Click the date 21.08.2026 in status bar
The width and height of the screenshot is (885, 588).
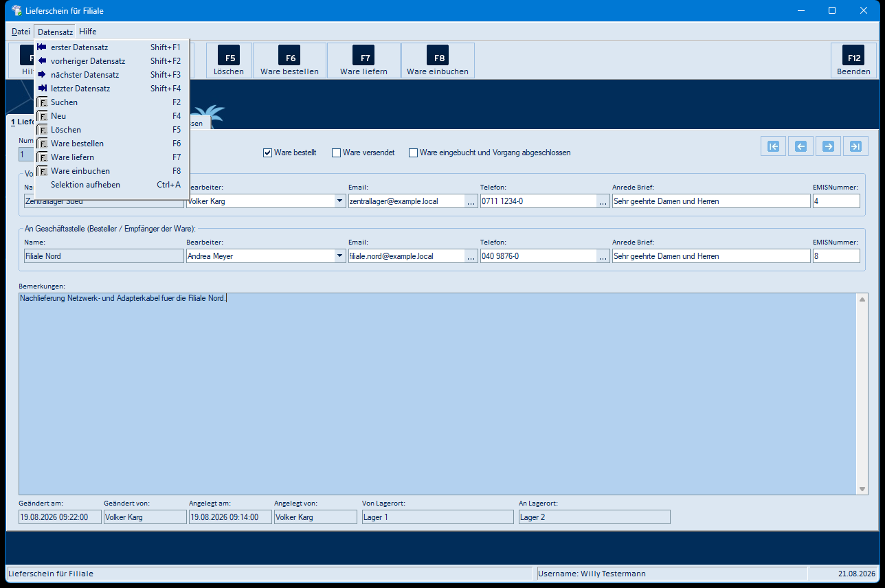(x=857, y=574)
